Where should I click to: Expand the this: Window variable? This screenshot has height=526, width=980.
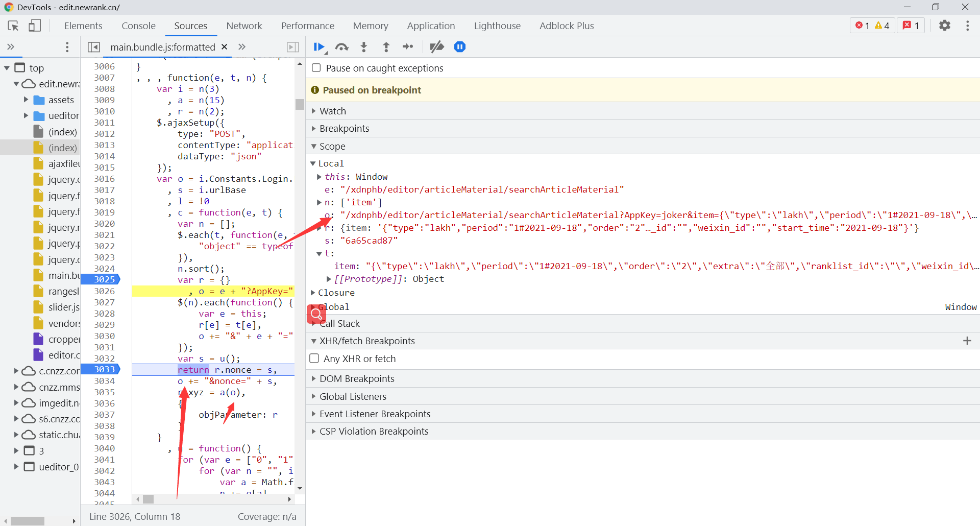[319, 177]
